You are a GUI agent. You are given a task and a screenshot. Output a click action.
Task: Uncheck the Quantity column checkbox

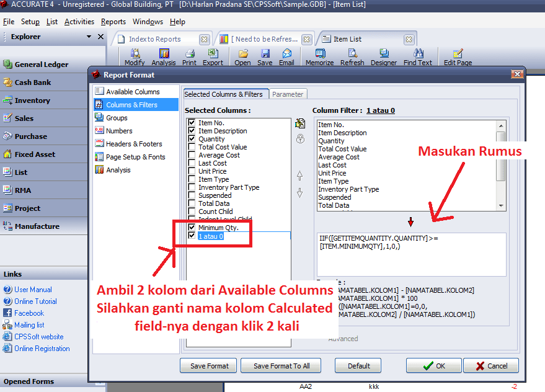pyautogui.click(x=192, y=138)
